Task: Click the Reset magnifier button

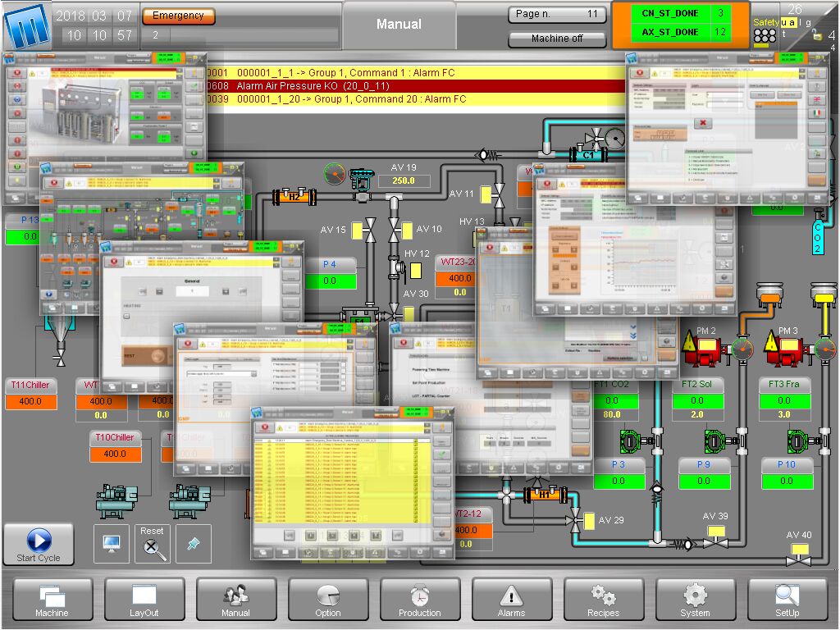Action: (153, 544)
